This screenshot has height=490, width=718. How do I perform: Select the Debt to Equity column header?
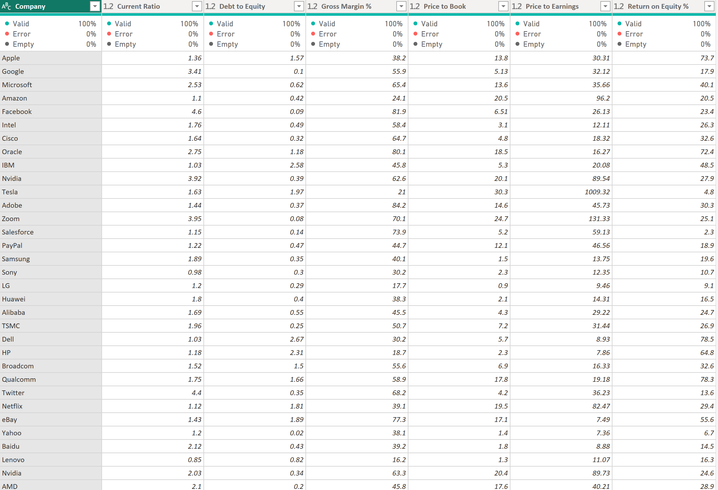click(x=255, y=6)
